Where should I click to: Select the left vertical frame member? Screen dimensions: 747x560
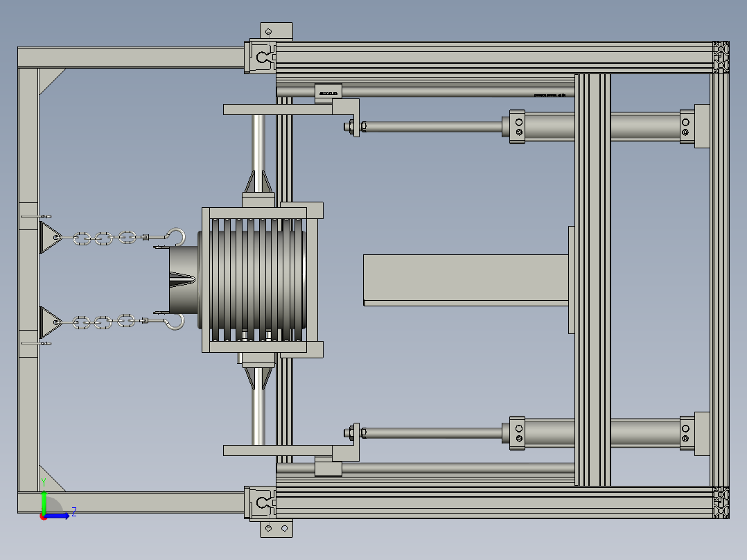pos(28,280)
